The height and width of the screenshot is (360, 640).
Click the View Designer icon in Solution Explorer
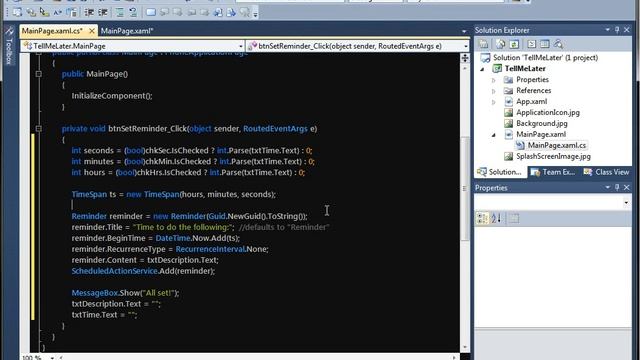click(x=545, y=44)
